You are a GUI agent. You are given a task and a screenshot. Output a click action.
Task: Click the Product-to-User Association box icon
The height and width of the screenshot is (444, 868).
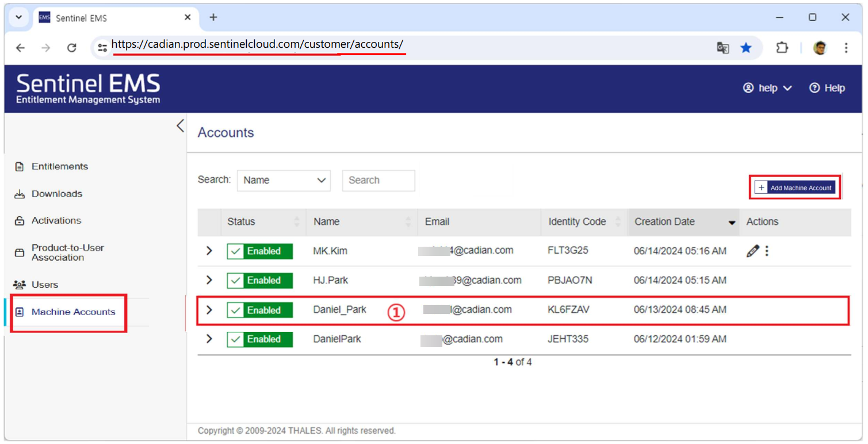(x=20, y=252)
